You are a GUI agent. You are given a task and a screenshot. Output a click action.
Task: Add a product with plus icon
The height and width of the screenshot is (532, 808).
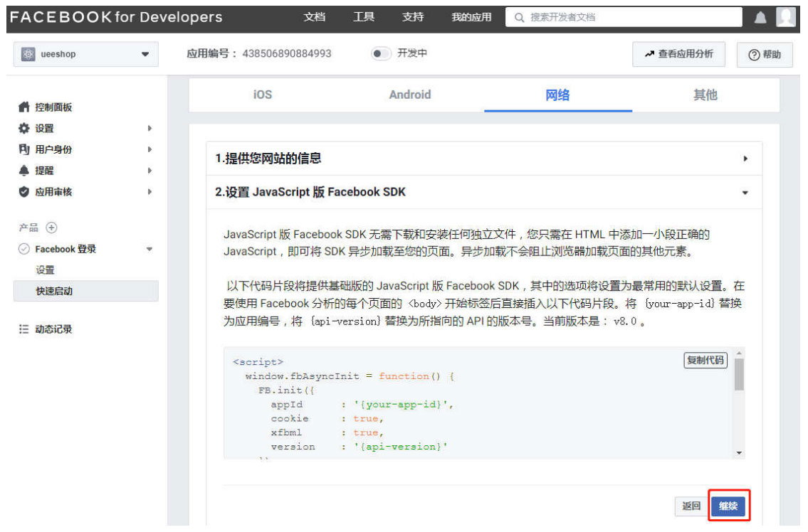pyautogui.click(x=51, y=228)
